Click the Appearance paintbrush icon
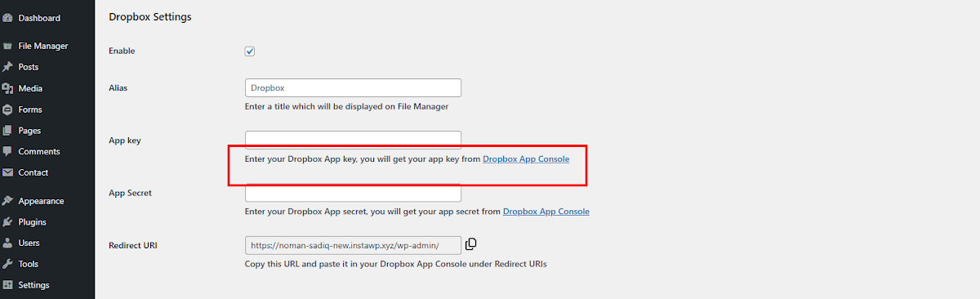Viewport: 980px width, 299px height. [x=7, y=201]
